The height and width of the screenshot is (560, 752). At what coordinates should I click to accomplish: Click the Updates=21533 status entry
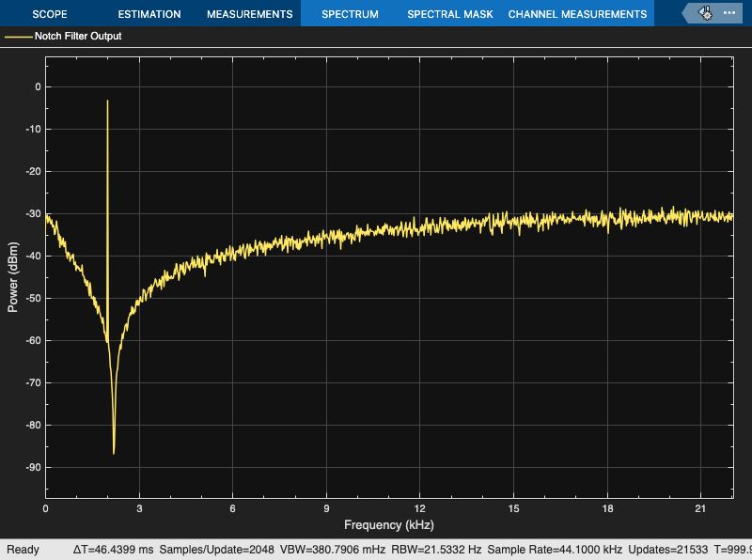(667, 550)
